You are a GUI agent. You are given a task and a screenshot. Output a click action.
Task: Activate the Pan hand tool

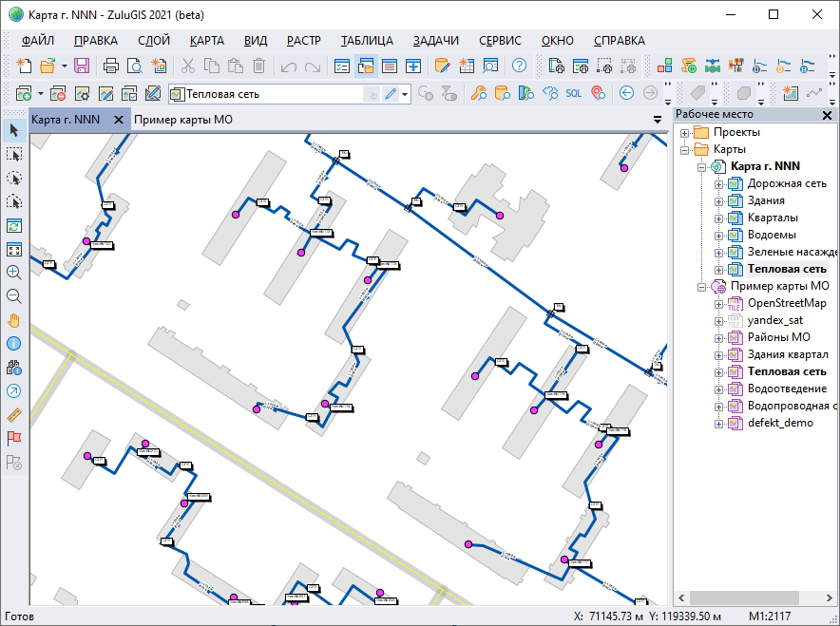click(14, 319)
